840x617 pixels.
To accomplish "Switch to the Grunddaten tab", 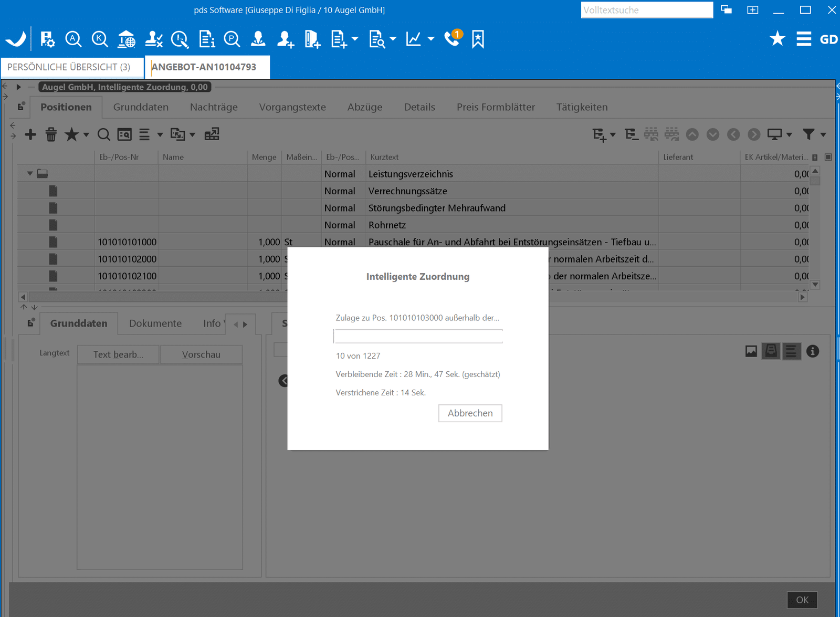I will (x=141, y=107).
